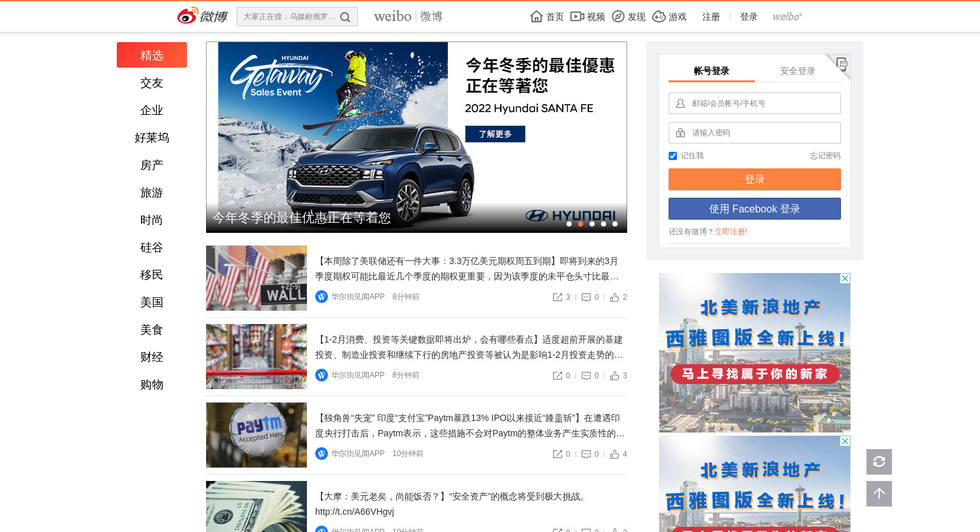Share the Paytm暴跌 post
Image resolution: width=980 pixels, height=532 pixels.
tap(561, 454)
